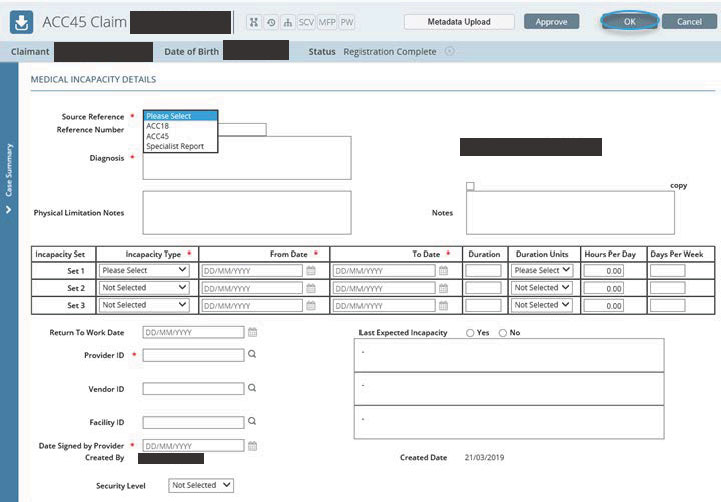The height and width of the screenshot is (502, 721).
Task: Click the Approve button
Action: pyautogui.click(x=551, y=21)
